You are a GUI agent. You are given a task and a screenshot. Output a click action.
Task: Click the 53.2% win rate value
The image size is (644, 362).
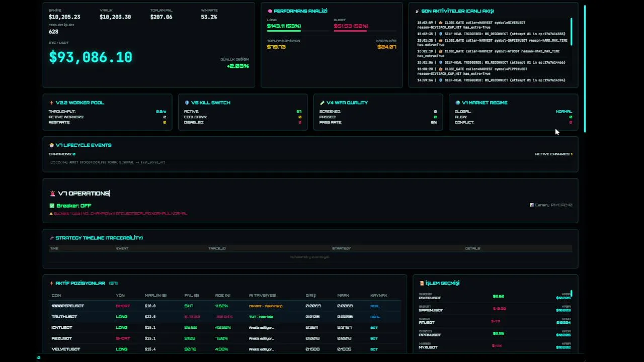coord(209,17)
